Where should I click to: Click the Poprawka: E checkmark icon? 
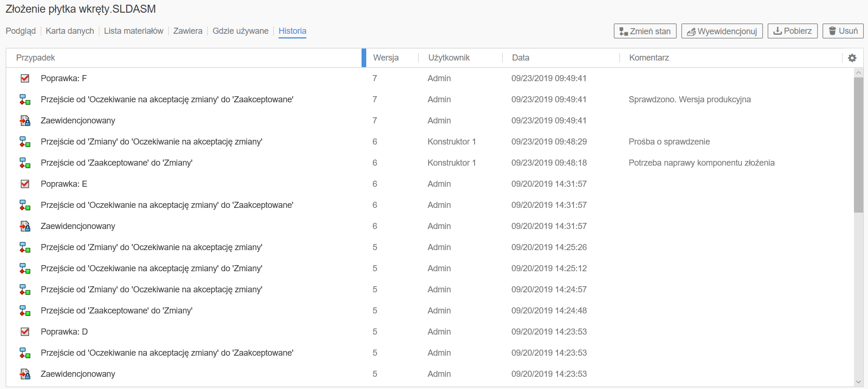25,184
